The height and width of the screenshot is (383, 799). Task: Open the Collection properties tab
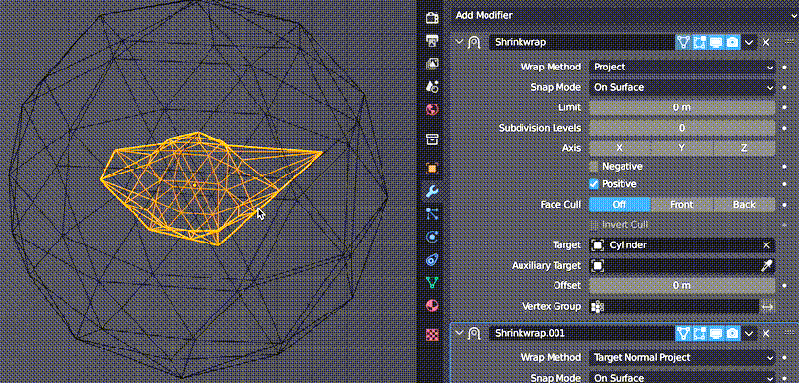(x=432, y=139)
